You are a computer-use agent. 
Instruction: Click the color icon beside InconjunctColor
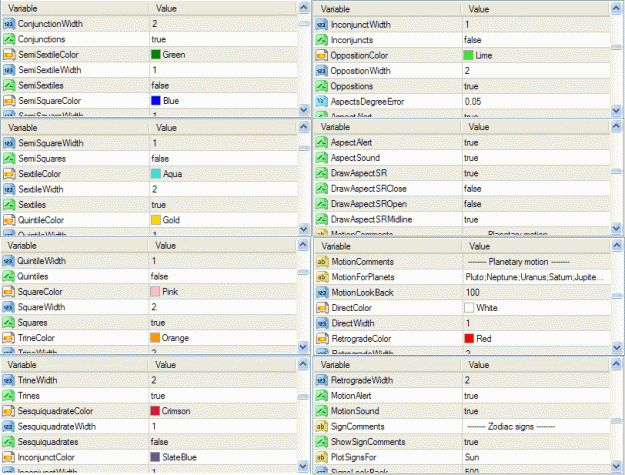click(8, 457)
